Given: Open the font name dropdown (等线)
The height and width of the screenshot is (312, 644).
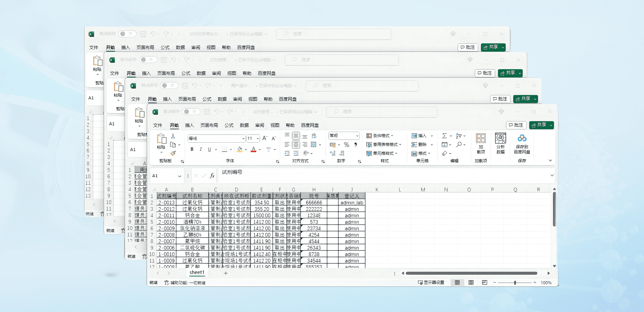Looking at the screenshot, I should [x=243, y=139].
